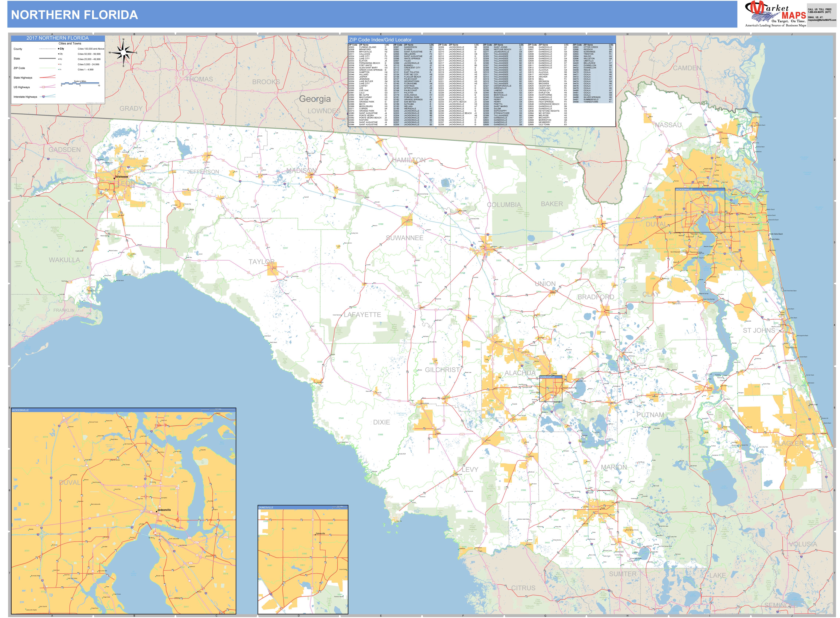Viewport: 840px width, 618px height.
Task: Click the 2017 Northern Florida legend title bar
Action: [58, 38]
